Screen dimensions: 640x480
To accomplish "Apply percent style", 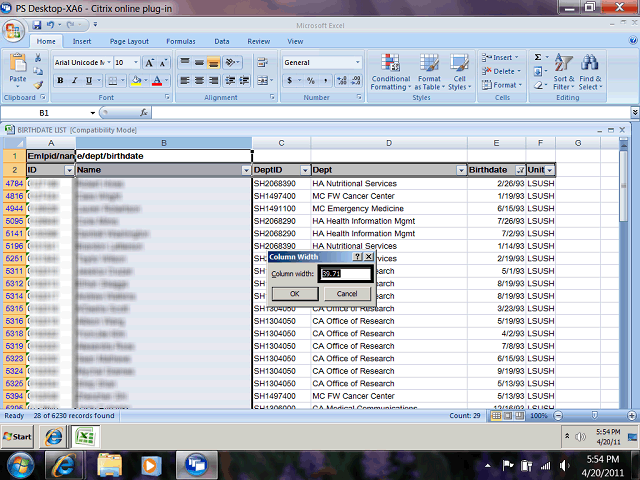I will (311, 80).
